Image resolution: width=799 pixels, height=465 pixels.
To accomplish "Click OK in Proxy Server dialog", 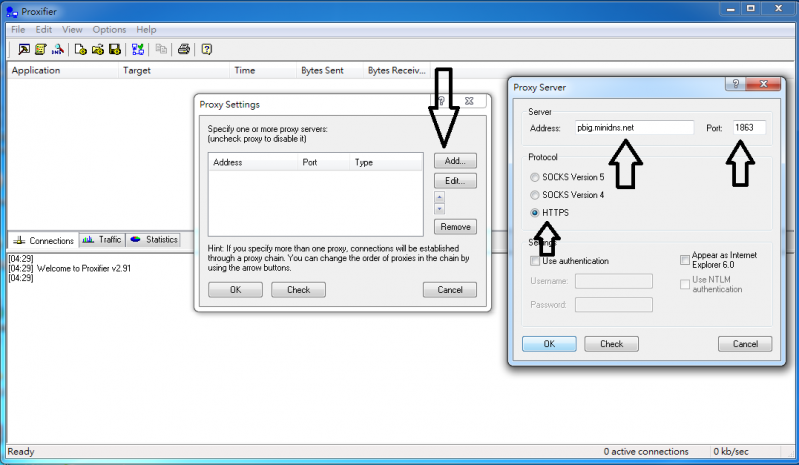I will pyautogui.click(x=549, y=344).
